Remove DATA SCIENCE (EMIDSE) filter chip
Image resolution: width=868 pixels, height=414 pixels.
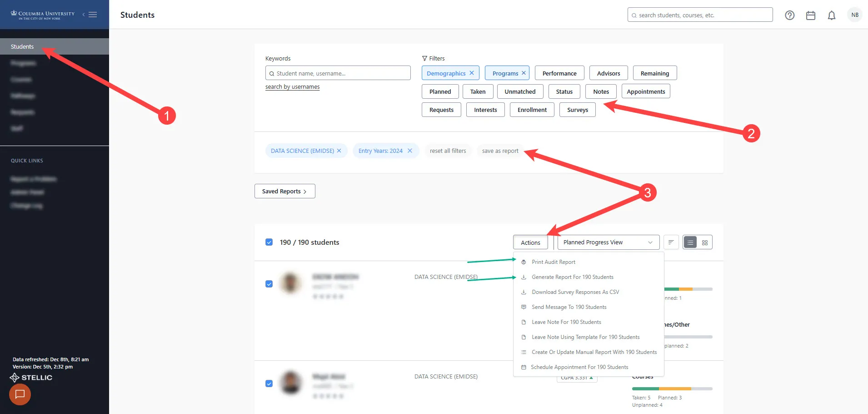coord(339,151)
